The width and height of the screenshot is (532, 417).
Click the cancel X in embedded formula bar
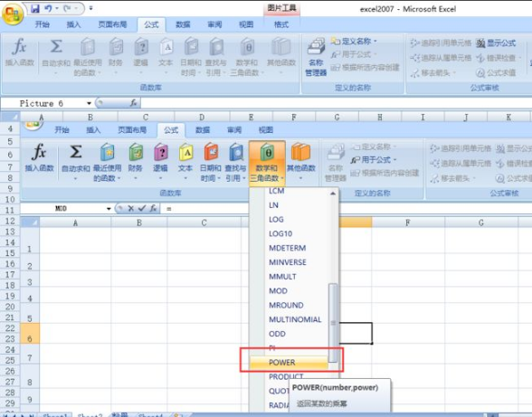130,208
